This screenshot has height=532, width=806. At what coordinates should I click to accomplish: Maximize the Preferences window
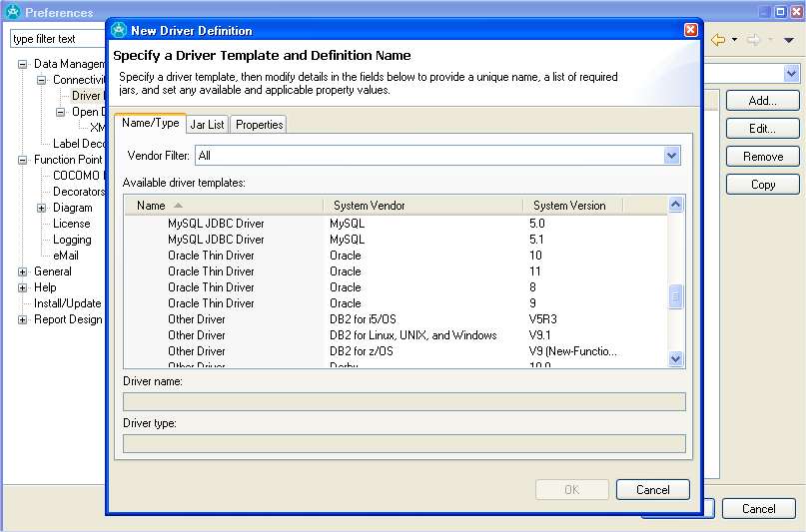tap(780, 12)
